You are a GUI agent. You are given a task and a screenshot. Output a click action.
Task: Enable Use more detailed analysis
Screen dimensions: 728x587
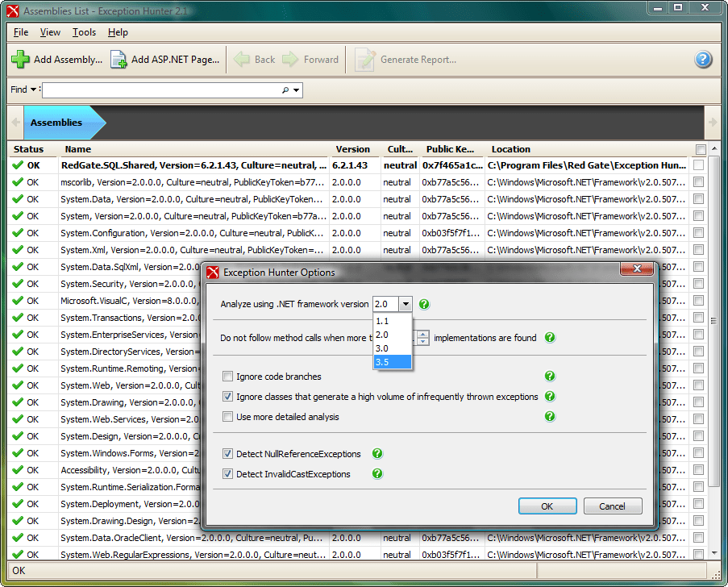(227, 416)
